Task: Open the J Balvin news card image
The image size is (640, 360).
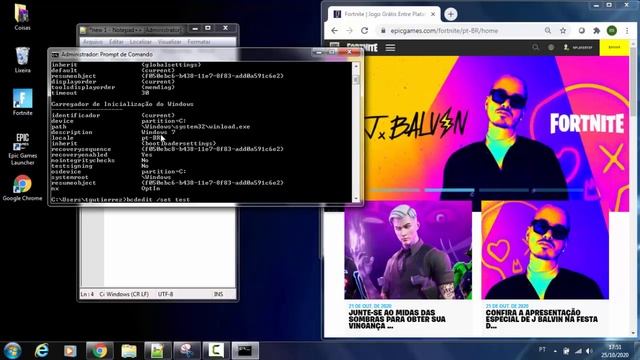Action: click(545, 250)
